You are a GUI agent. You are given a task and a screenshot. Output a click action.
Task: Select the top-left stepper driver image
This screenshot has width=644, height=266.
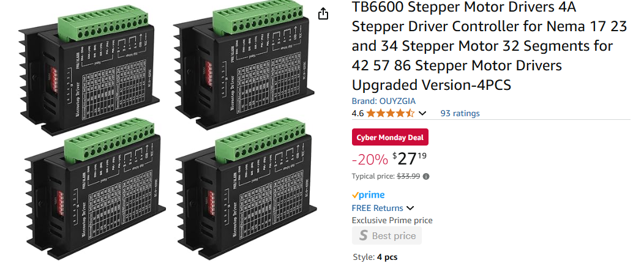[89, 68]
